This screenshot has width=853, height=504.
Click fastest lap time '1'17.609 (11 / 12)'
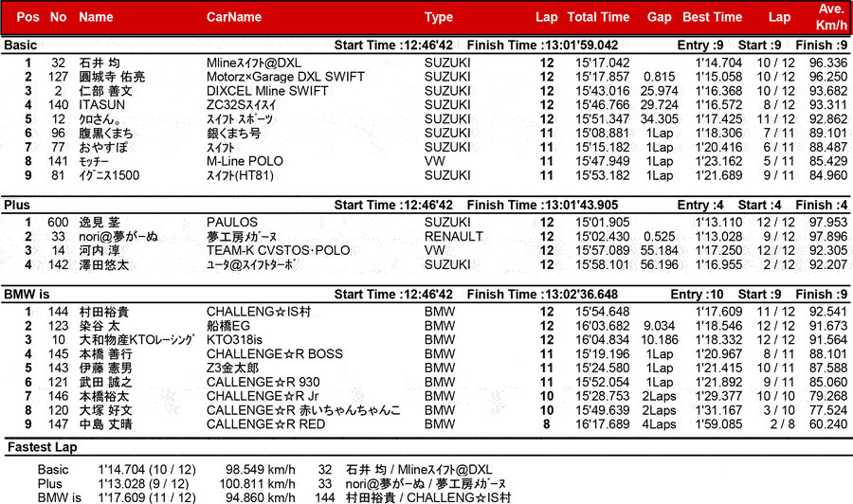(x=147, y=497)
